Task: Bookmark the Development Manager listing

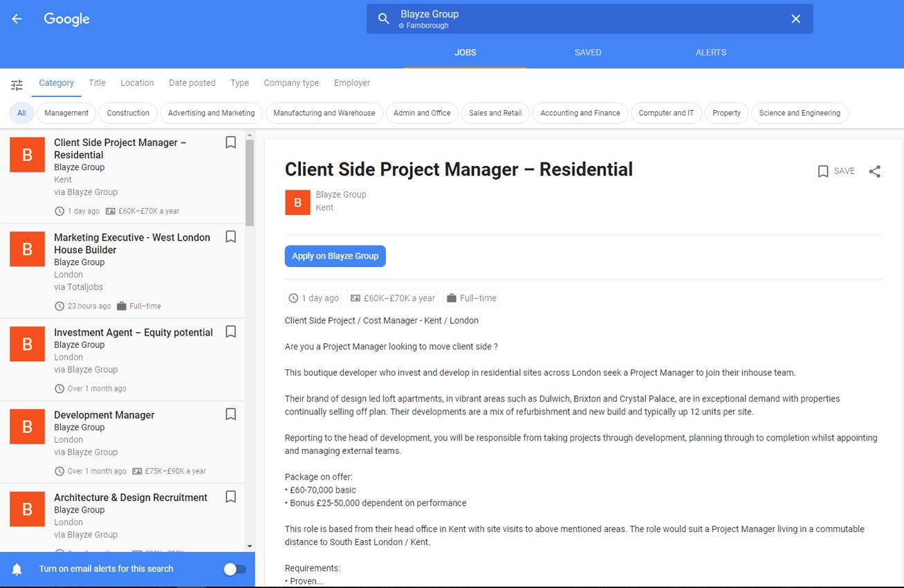Action: (x=231, y=414)
